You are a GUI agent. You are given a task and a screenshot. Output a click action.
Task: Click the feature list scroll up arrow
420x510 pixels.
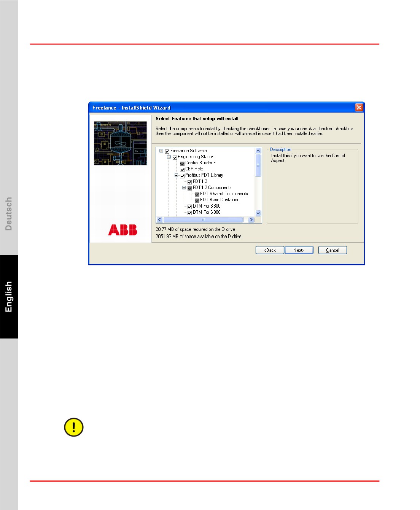pyautogui.click(x=258, y=151)
